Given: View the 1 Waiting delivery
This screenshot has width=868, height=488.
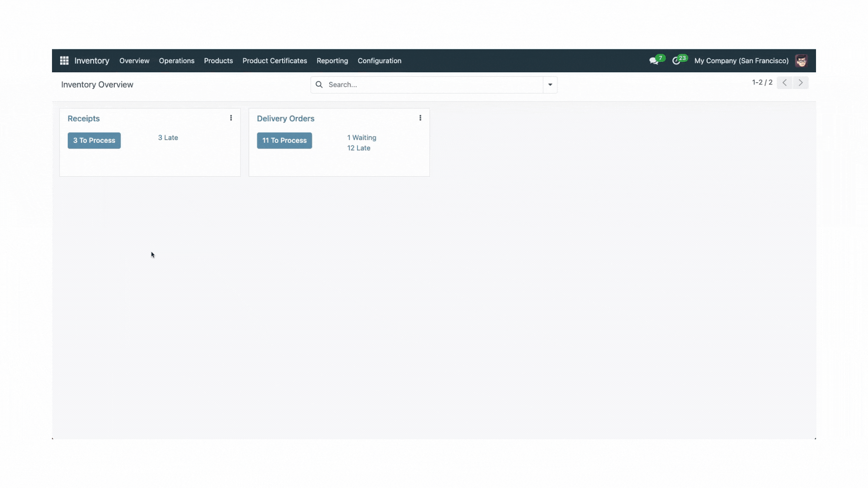Looking at the screenshot, I should click(x=362, y=137).
